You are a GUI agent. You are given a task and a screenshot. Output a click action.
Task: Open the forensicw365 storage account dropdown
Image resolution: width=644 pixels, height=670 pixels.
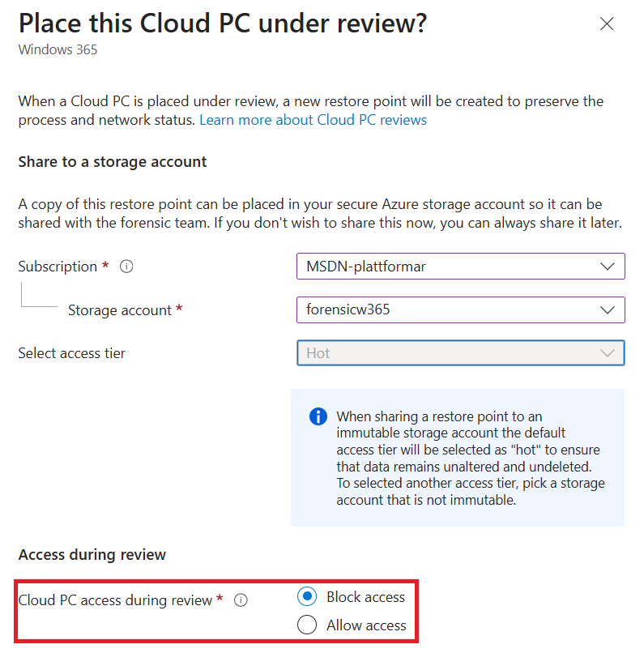coord(461,309)
